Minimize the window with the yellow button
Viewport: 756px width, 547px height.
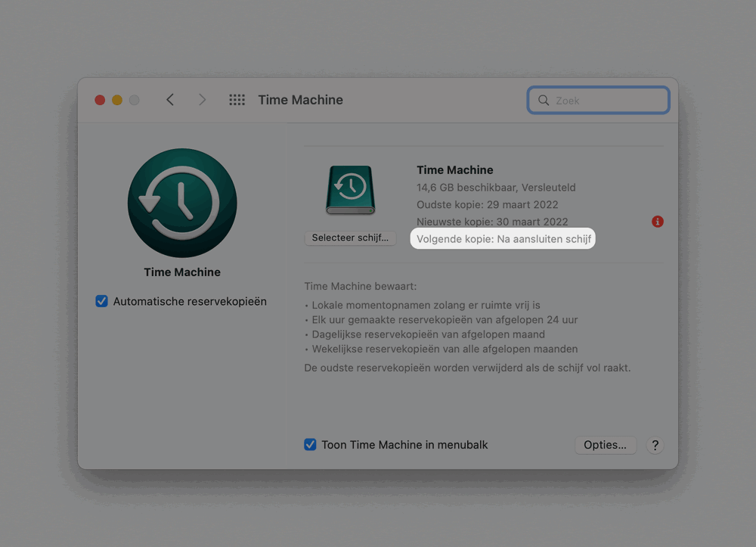[x=117, y=100]
